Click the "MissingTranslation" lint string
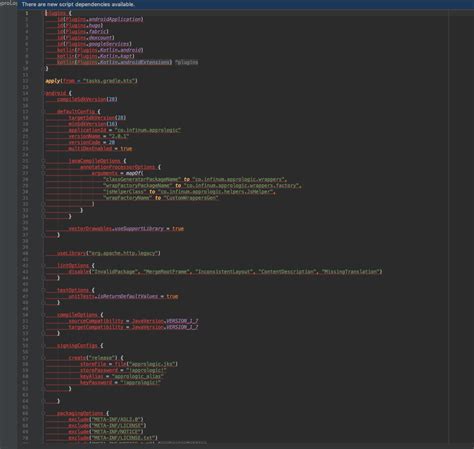 point(351,272)
